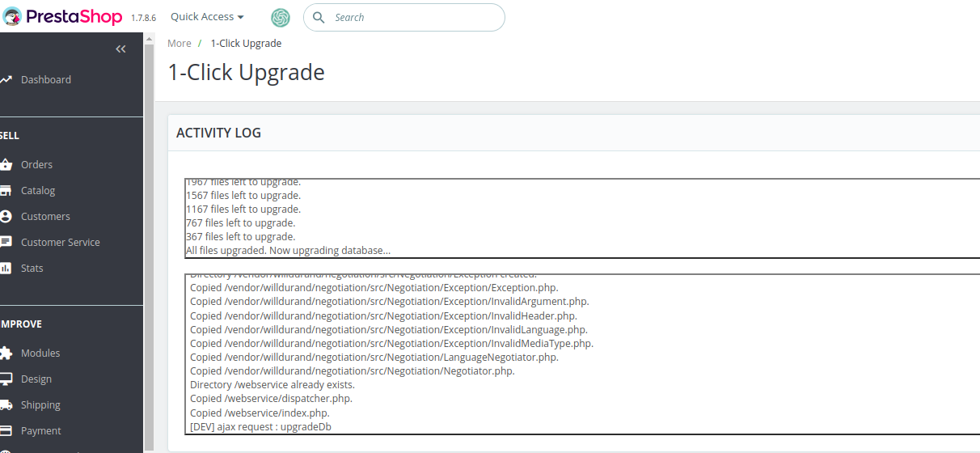Click the Shipping truck icon

pos(6,404)
